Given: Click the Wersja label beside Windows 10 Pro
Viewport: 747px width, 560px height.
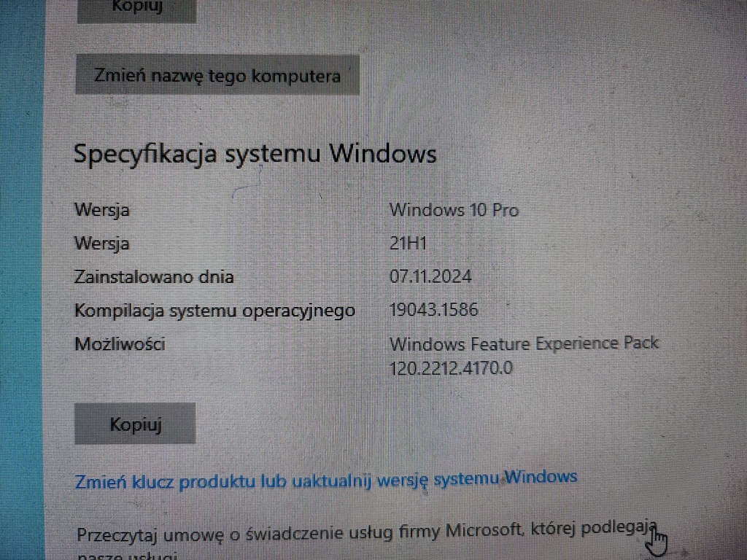Looking at the screenshot, I should click(102, 211).
